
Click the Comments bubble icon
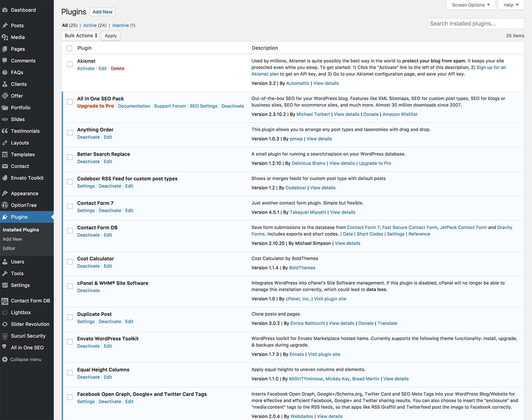(x=5, y=61)
